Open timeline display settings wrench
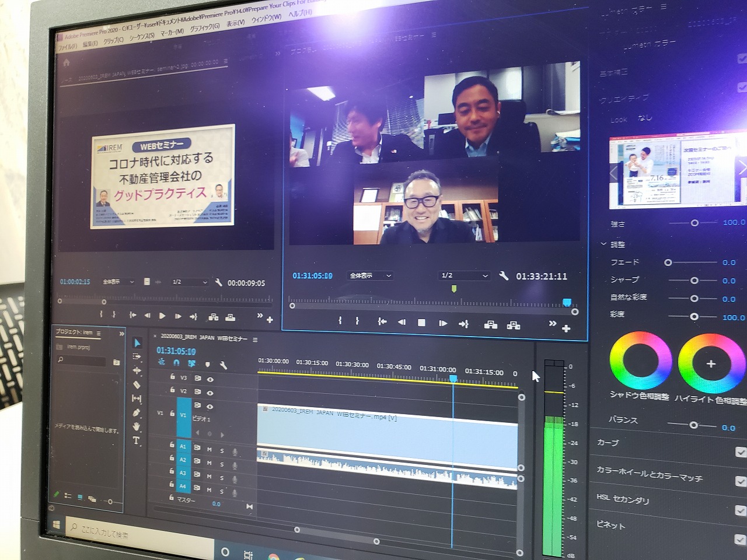 [223, 365]
